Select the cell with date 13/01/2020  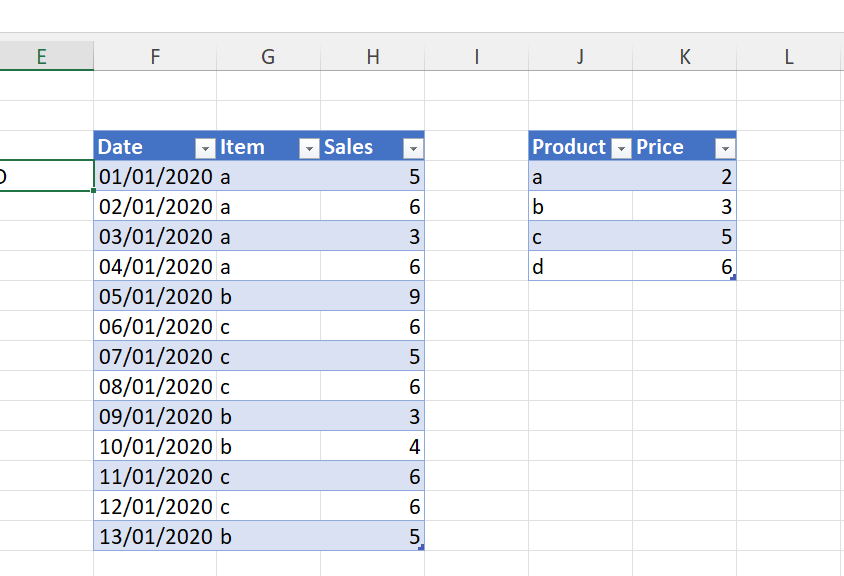click(x=155, y=537)
